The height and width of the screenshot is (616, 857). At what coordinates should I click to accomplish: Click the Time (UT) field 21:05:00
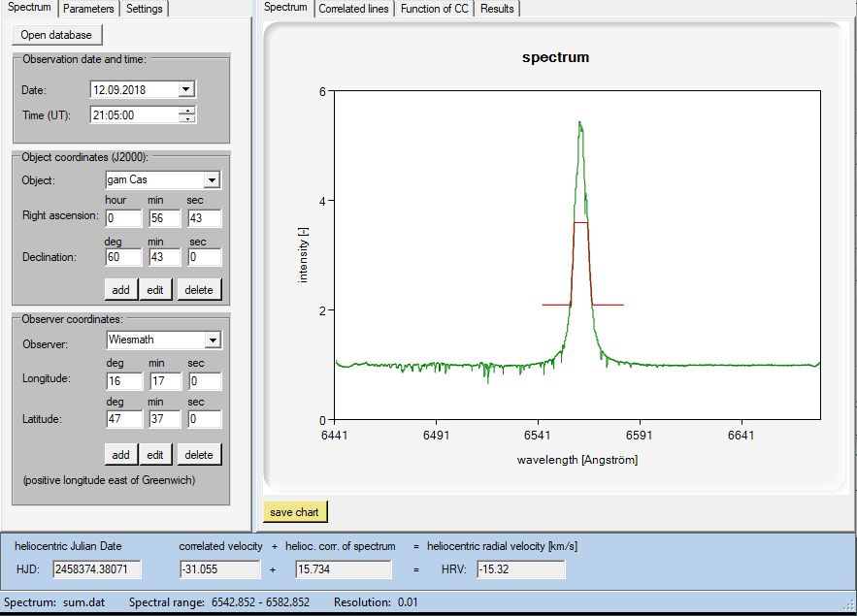tap(134, 114)
